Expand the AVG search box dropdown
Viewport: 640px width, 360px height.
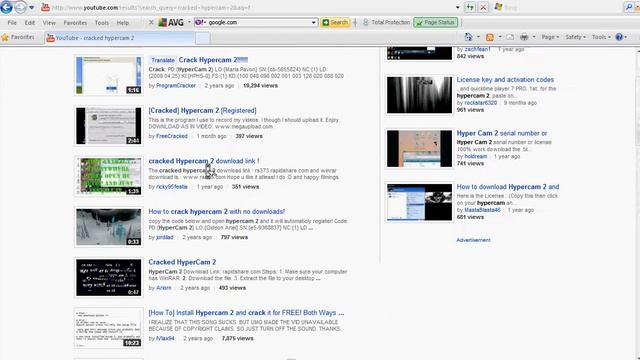point(313,22)
